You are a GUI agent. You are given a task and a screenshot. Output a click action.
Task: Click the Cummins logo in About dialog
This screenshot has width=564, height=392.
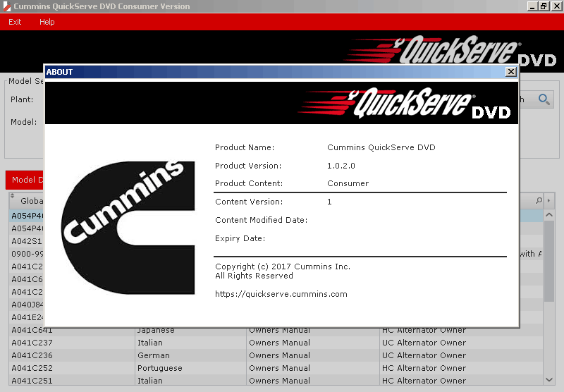click(x=128, y=227)
